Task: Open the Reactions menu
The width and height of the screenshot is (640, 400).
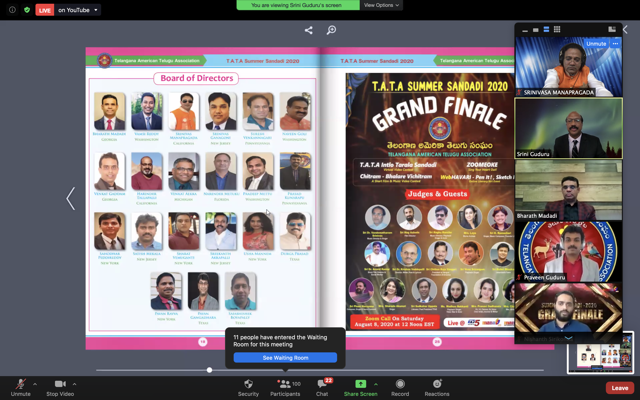Action: pyautogui.click(x=437, y=387)
